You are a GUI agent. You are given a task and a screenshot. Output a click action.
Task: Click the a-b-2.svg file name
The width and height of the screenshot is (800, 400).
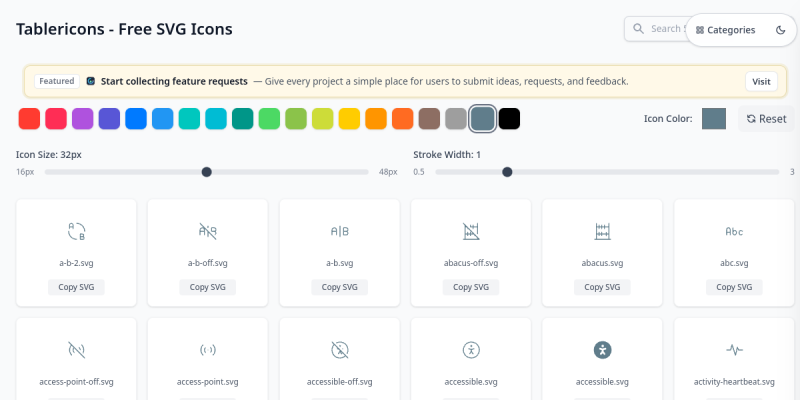click(77, 263)
